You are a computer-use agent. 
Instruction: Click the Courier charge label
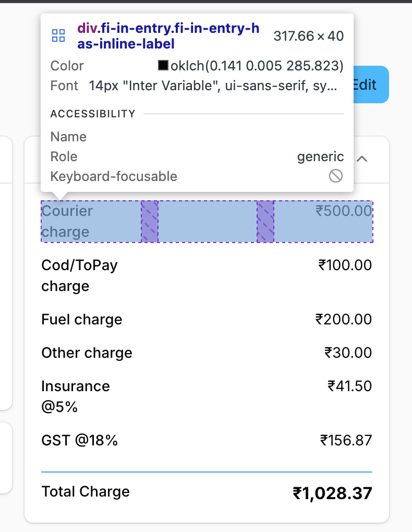(x=67, y=221)
